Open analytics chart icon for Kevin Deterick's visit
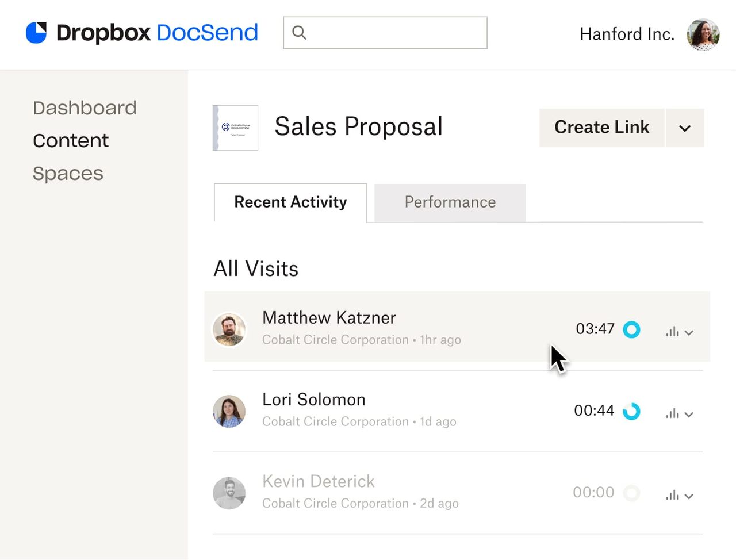 [x=673, y=493]
